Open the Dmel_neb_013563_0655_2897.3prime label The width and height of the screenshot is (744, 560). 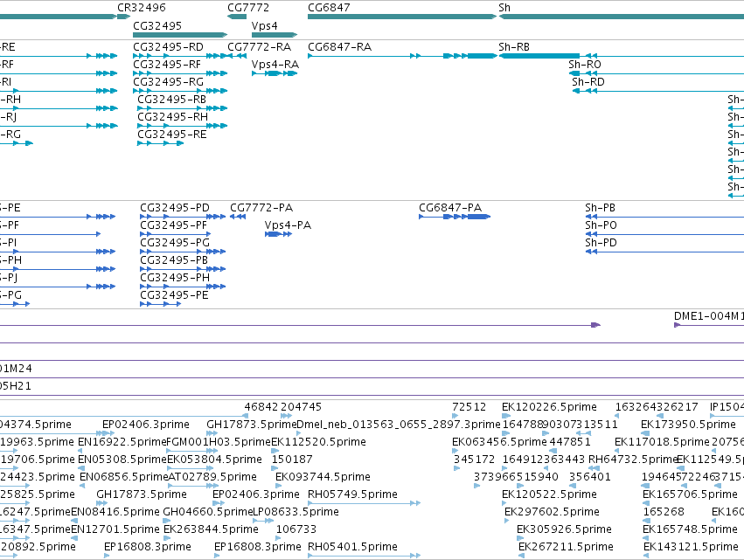pyautogui.click(x=399, y=425)
